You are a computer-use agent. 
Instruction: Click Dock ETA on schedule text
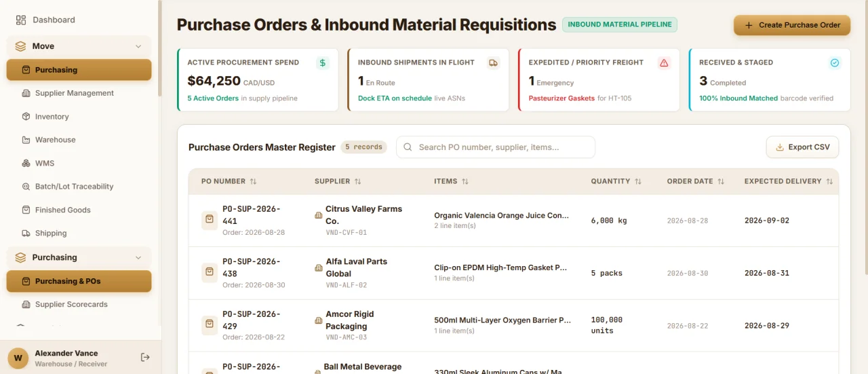tap(395, 98)
